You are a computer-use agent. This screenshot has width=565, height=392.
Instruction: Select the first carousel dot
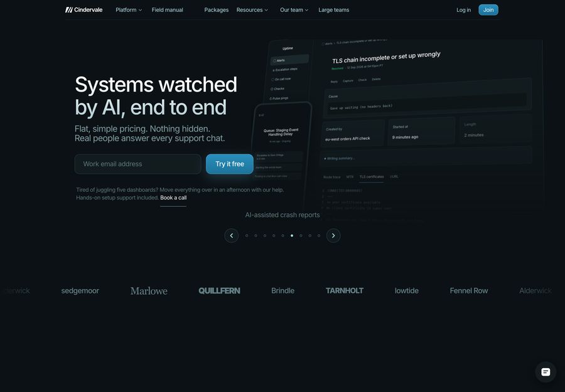click(x=247, y=235)
